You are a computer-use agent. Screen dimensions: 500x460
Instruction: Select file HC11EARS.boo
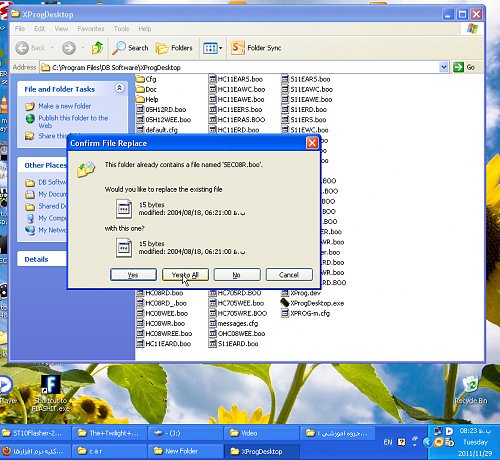(x=236, y=79)
